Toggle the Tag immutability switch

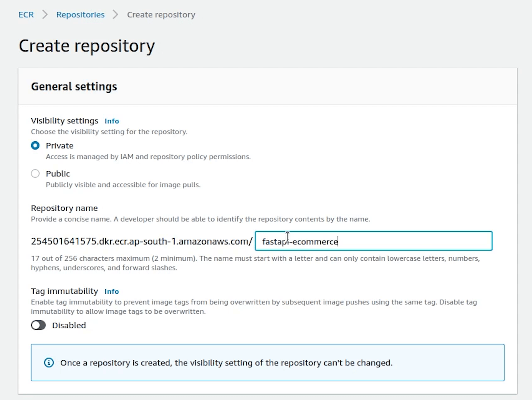[38, 325]
